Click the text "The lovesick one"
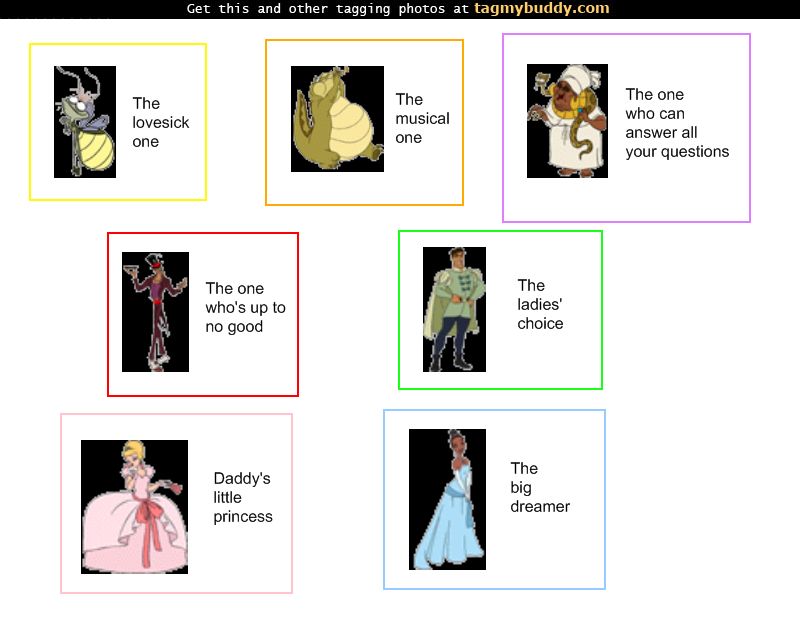800x620 pixels. coord(160,122)
